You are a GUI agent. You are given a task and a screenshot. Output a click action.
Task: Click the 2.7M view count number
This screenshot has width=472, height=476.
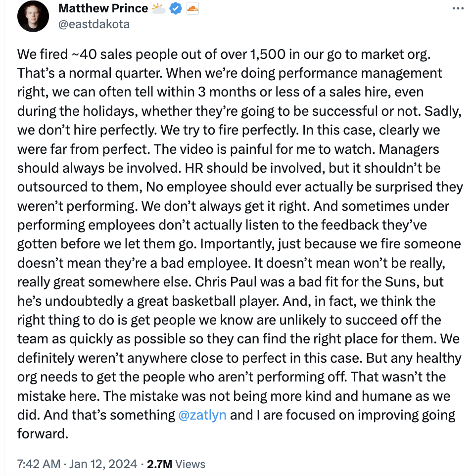[159, 464]
